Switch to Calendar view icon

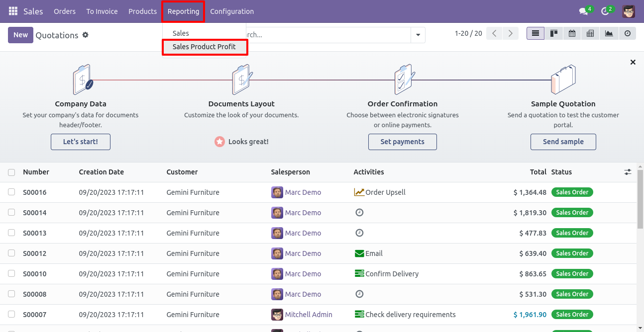coord(572,33)
